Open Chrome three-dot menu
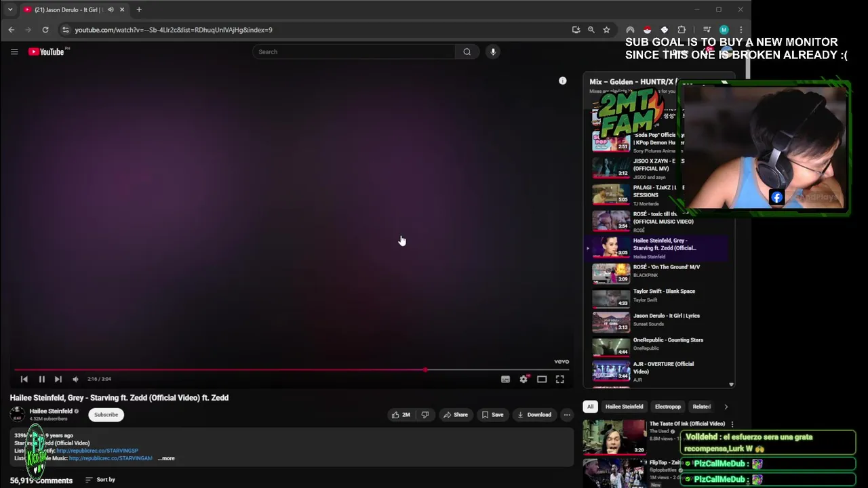This screenshot has width=868, height=488. (741, 30)
